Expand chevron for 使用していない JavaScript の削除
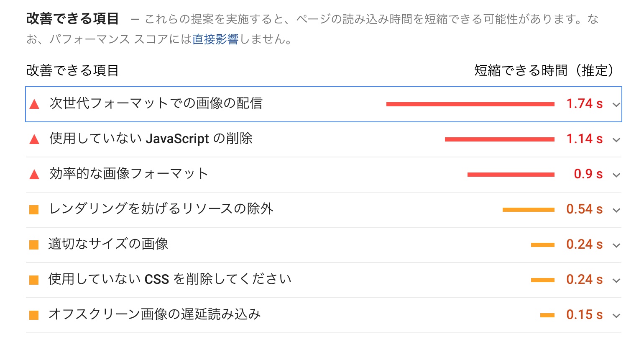The height and width of the screenshot is (350, 644). [x=616, y=140]
